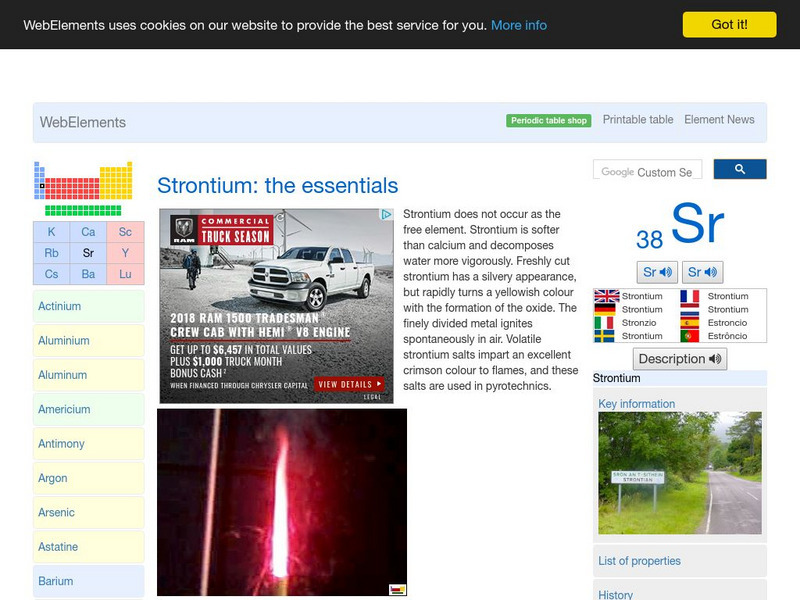Visit the "Element News" section
The width and height of the screenshot is (800, 600).
point(720,119)
